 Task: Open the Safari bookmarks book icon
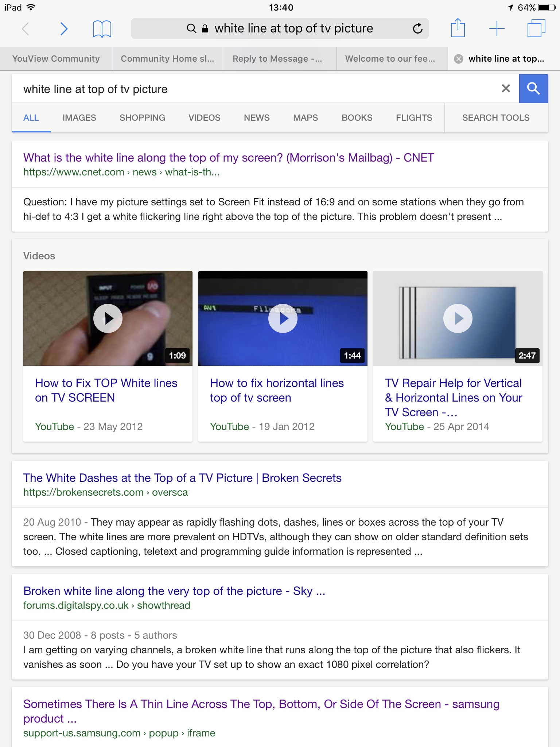[102, 29]
